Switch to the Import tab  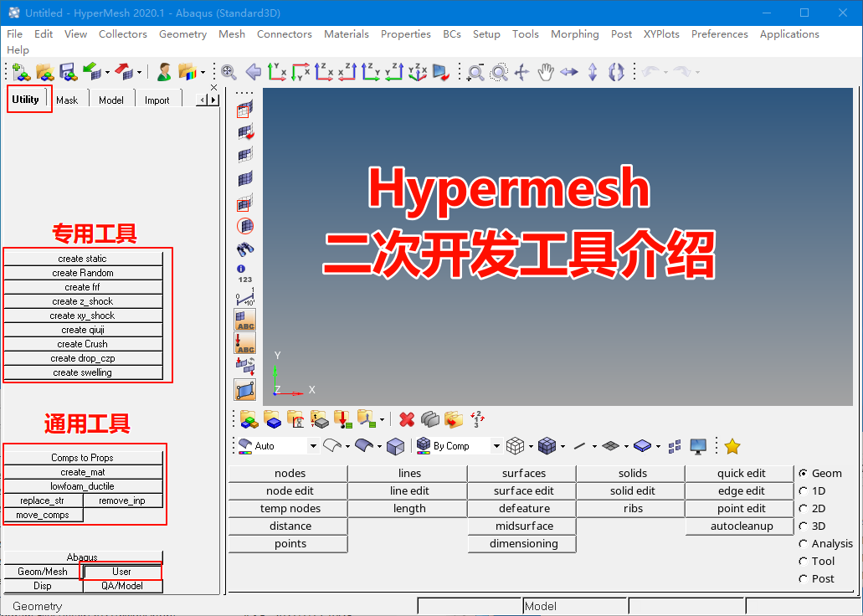tap(157, 100)
